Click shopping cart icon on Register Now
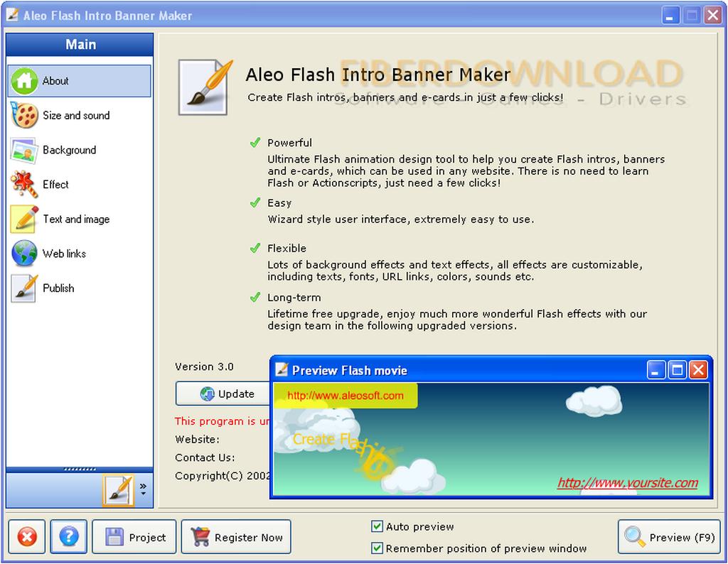 (200, 536)
